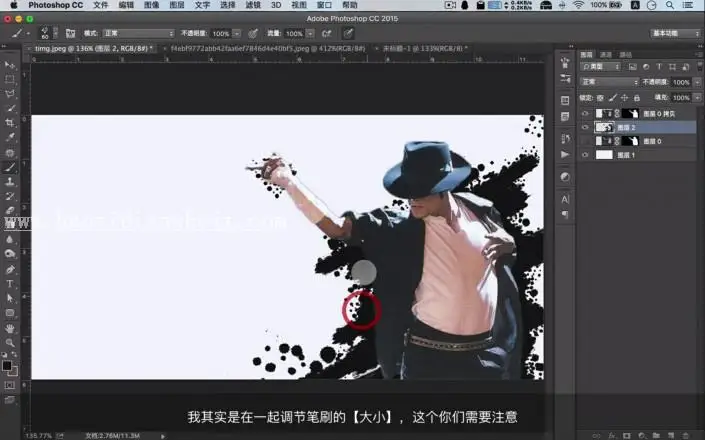The height and width of the screenshot is (440, 705).
Task: Open the layer filter 类型 dropdown
Action: click(x=601, y=67)
